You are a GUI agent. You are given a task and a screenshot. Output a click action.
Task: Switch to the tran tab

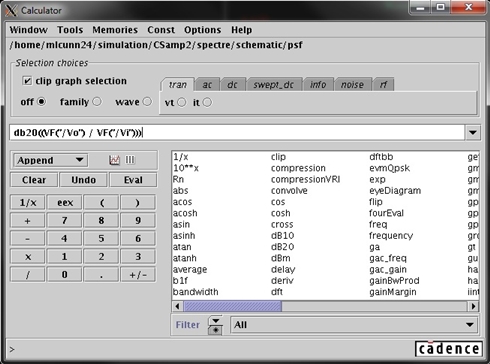(x=178, y=85)
